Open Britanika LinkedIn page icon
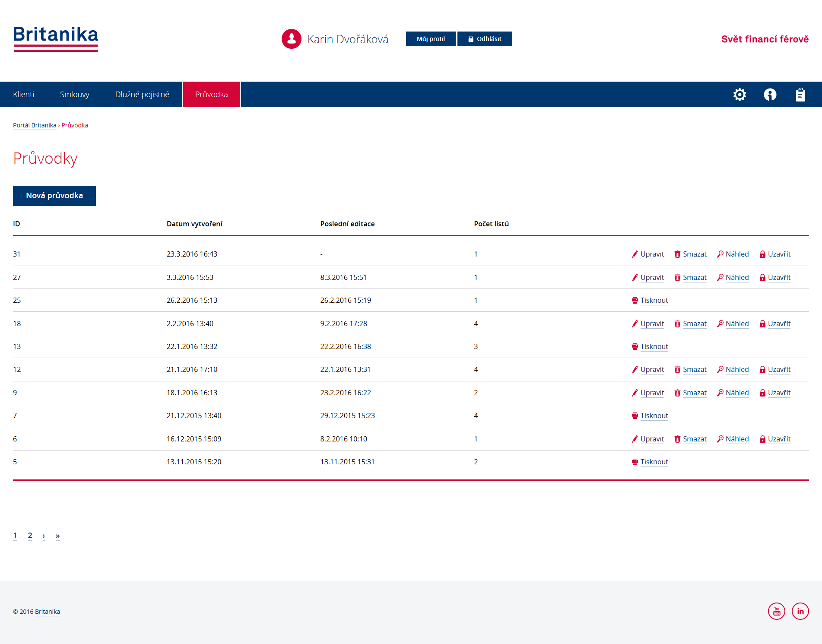This screenshot has width=822, height=644. tap(800, 611)
